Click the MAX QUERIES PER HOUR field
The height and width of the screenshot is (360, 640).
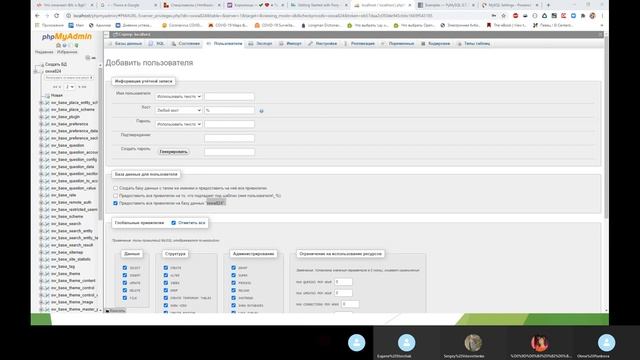(x=343, y=282)
